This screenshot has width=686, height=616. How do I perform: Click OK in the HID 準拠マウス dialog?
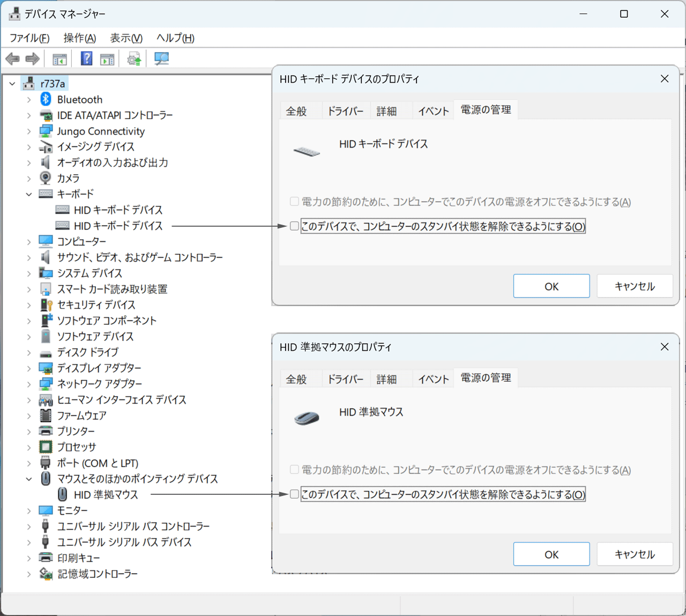click(551, 554)
